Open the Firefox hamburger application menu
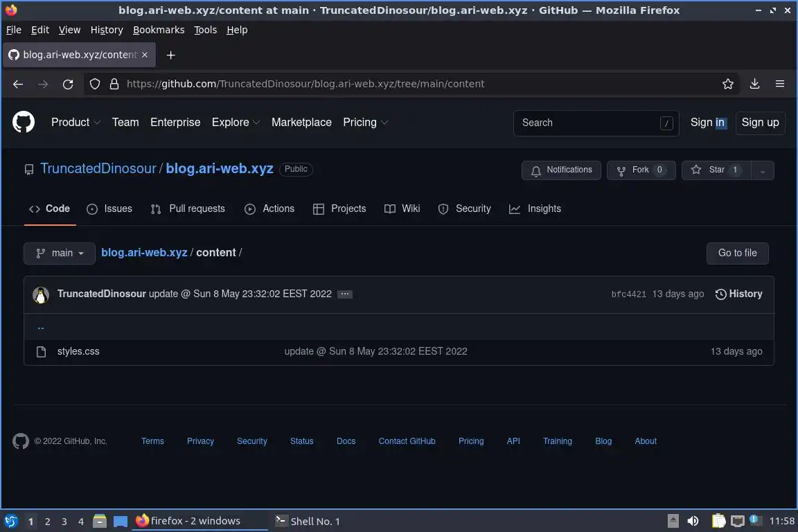The height and width of the screenshot is (532, 798). pyautogui.click(x=780, y=84)
